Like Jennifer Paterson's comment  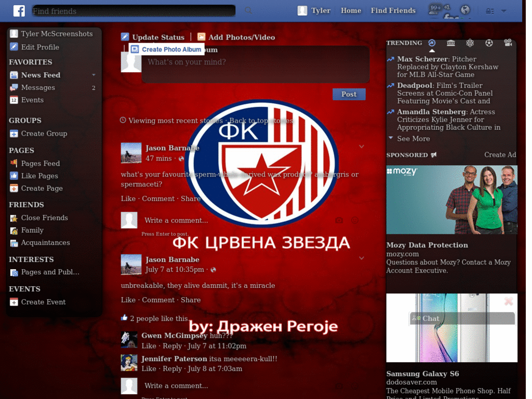[149, 368]
